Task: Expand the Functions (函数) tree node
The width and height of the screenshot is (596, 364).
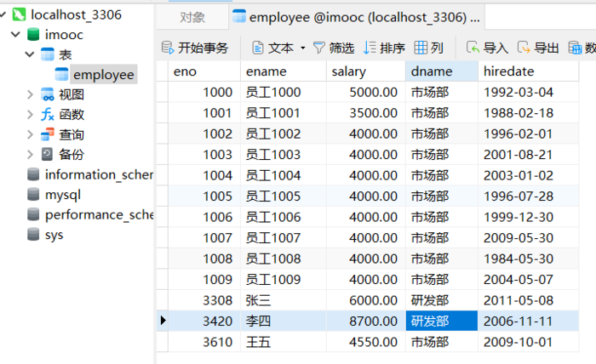Action: click(30, 115)
